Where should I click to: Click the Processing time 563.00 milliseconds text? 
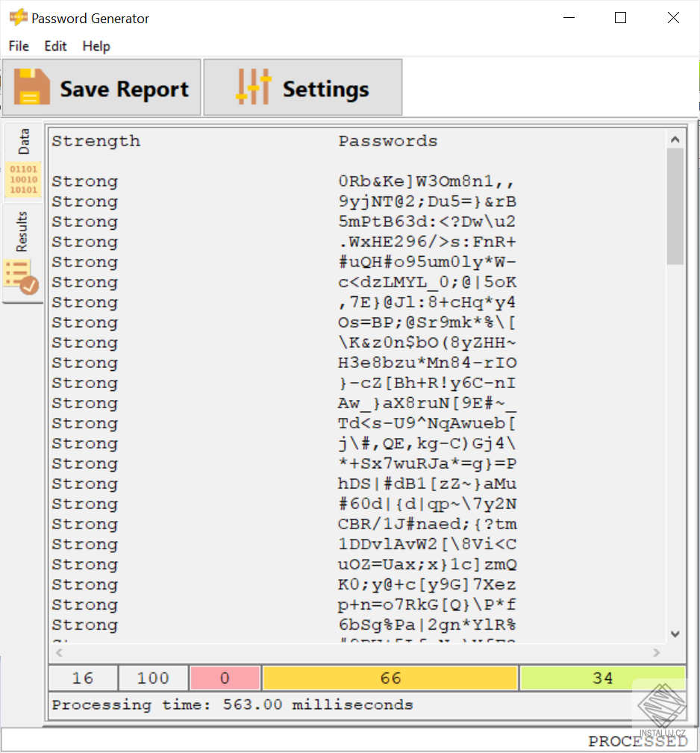(232, 705)
